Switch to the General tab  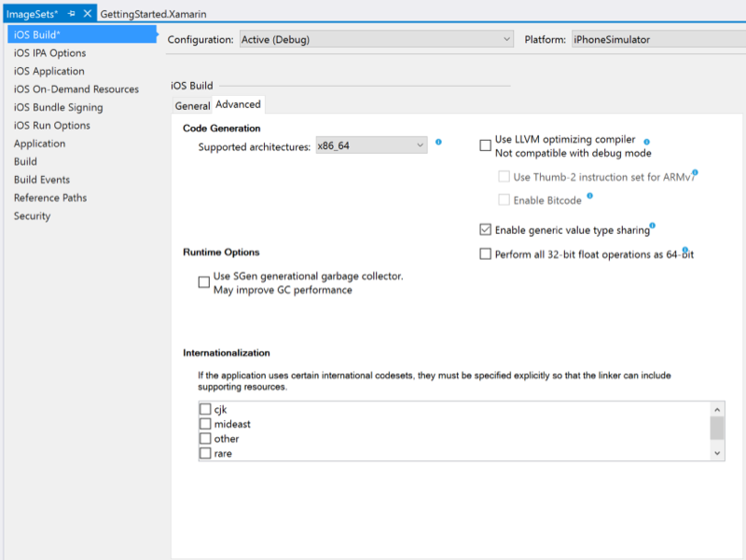point(191,105)
